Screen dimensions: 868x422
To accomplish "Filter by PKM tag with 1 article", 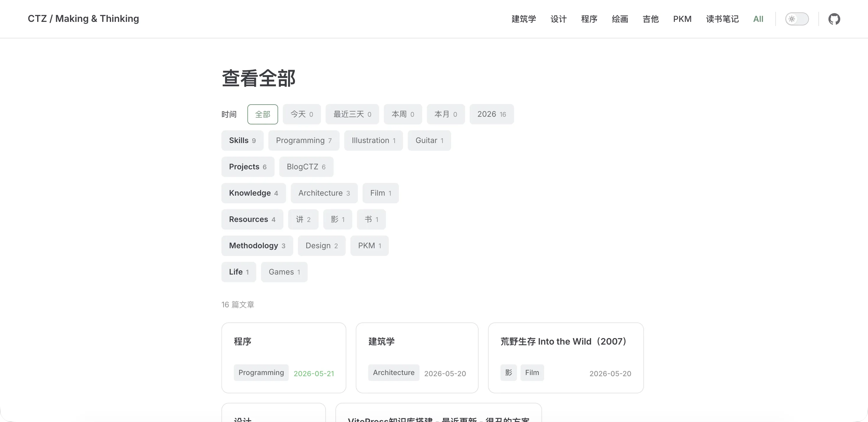I will 369,246.
